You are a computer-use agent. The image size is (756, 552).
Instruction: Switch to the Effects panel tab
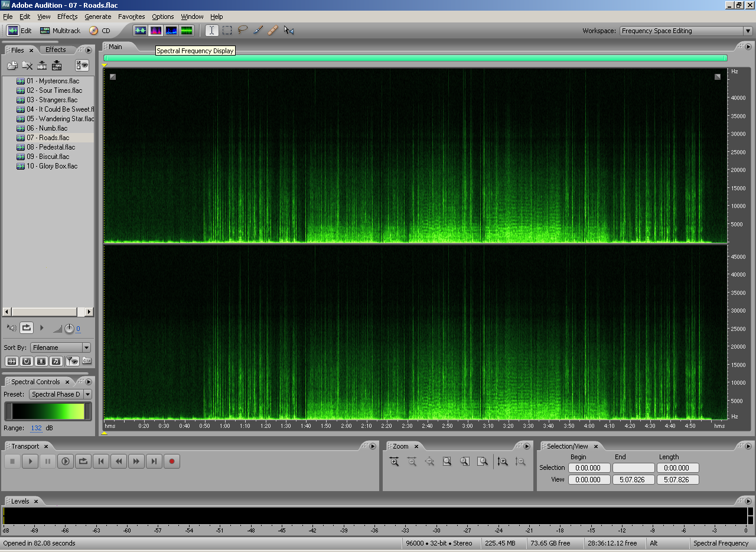[56, 50]
